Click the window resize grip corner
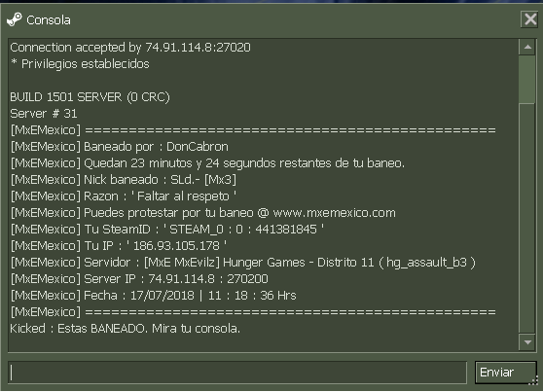 534,380
